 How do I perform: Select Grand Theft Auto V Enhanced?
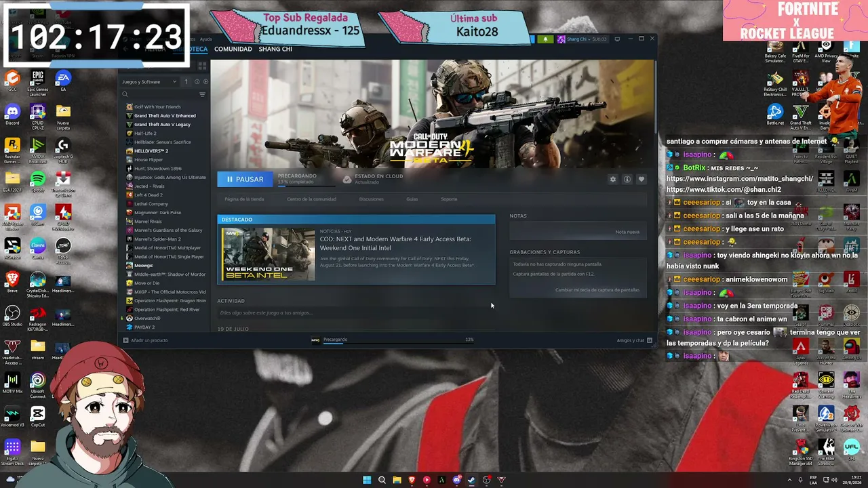pyautogui.click(x=165, y=116)
